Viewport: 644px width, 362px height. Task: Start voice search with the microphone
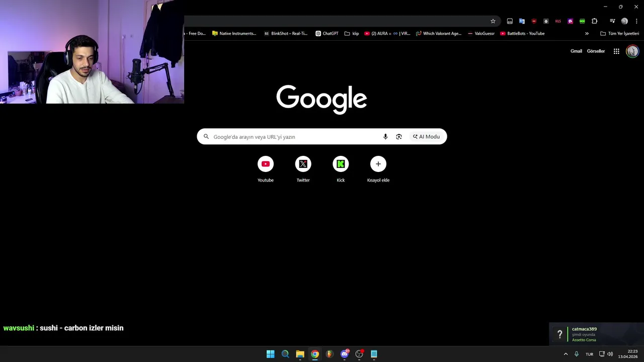pyautogui.click(x=385, y=137)
